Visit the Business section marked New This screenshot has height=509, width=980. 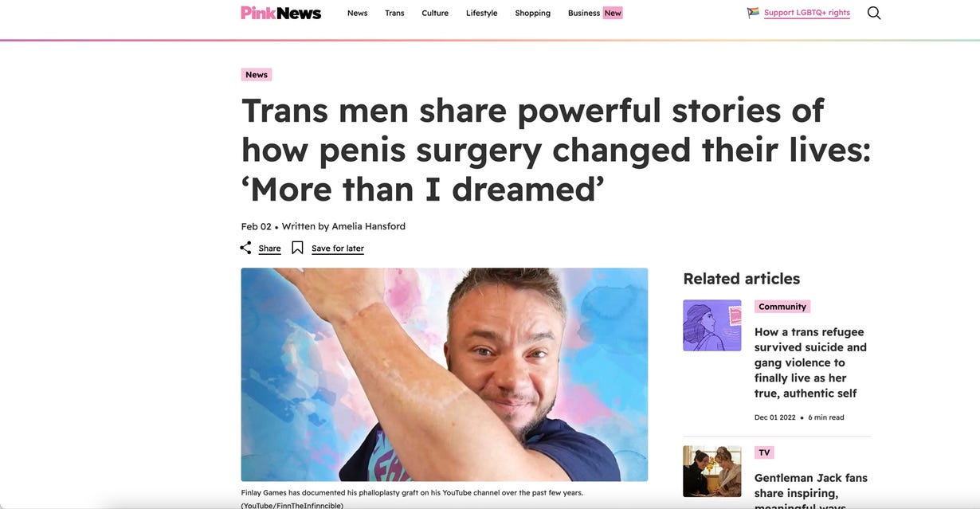tap(595, 13)
